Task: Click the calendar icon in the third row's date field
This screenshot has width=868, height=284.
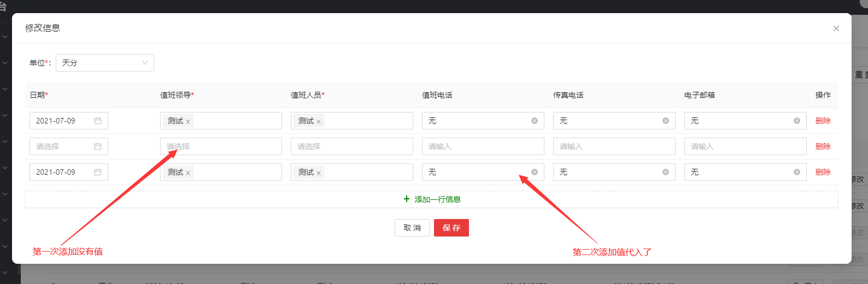Action: coord(98,172)
